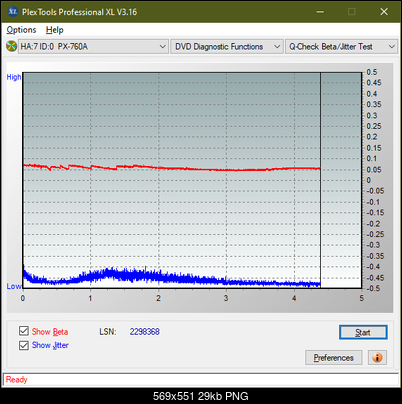This screenshot has height=404, width=402.
Task: Click the High jitter axis label
Action: click(14, 77)
